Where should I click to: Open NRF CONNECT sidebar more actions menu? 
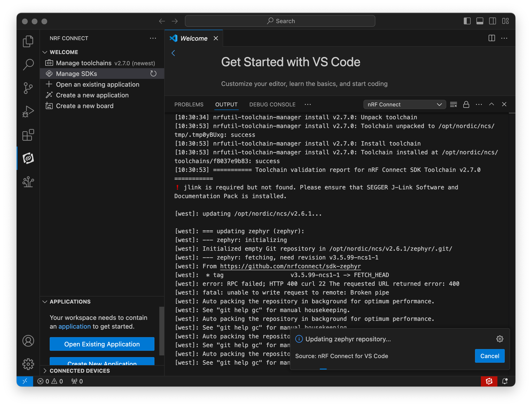click(153, 38)
